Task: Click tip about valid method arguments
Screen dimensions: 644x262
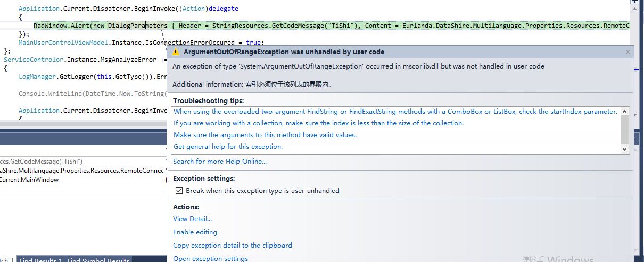Action: [x=265, y=135]
